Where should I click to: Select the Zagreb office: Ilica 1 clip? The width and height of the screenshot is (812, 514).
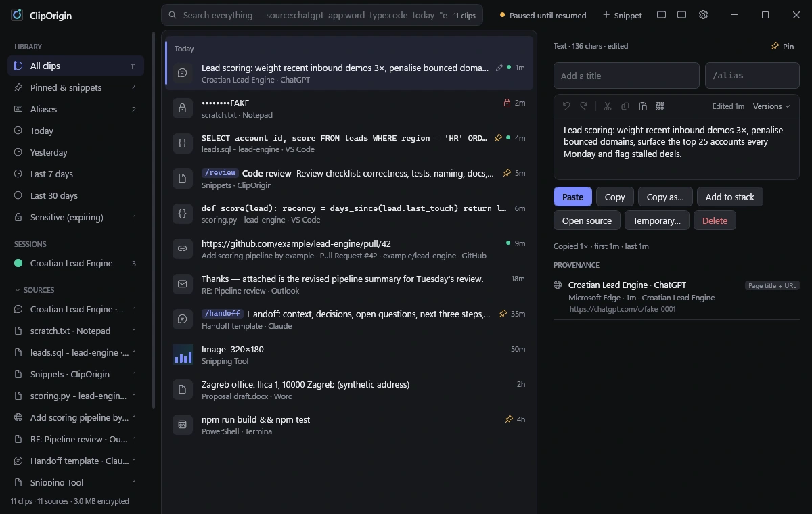point(349,390)
